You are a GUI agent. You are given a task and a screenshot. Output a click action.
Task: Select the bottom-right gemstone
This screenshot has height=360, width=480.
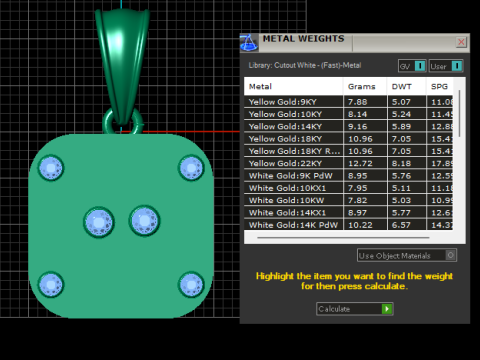click(x=191, y=285)
